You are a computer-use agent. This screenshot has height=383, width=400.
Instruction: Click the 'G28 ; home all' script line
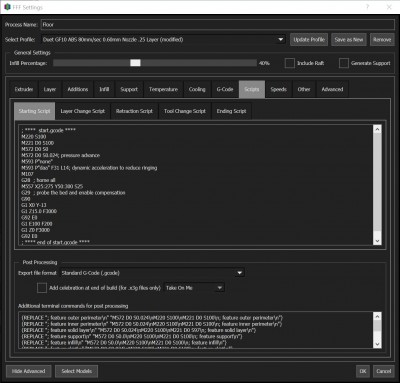(38, 180)
